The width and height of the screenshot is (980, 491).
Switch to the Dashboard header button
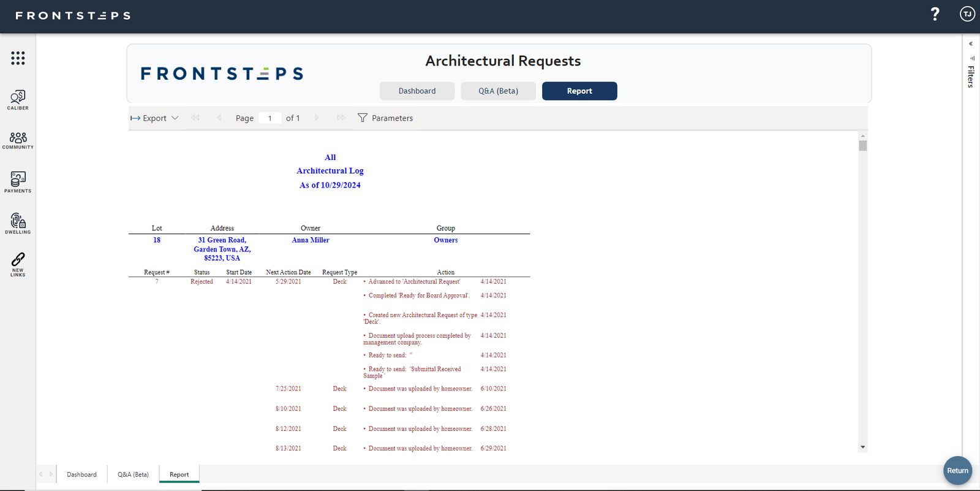pos(417,91)
